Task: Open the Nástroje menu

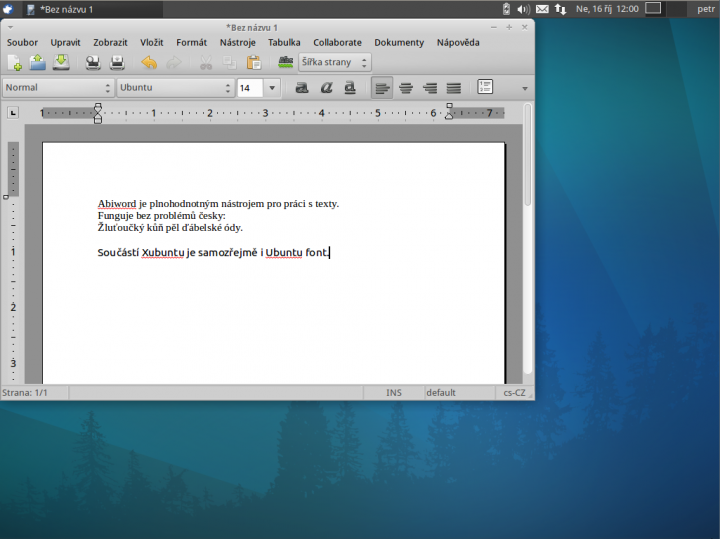Action: [x=237, y=42]
